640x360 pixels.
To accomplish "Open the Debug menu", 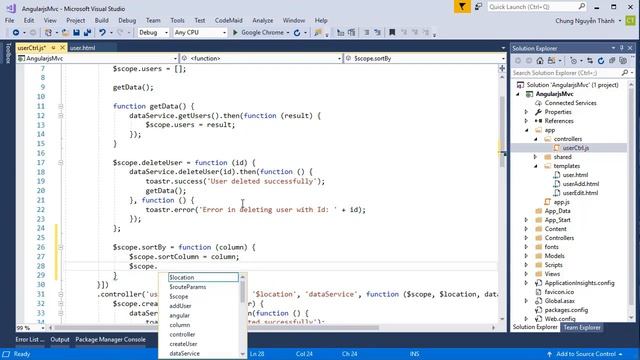I will pyautogui.click(x=127, y=20).
